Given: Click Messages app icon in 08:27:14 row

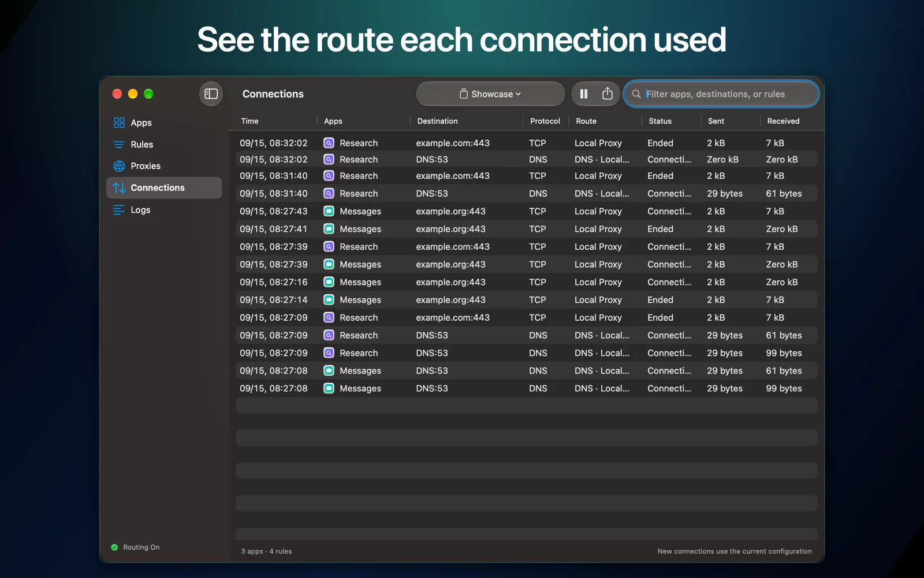Looking at the screenshot, I should 329,299.
